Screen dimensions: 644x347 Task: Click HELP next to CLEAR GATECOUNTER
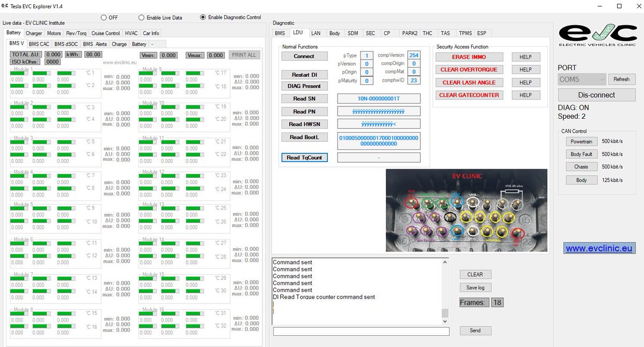tap(525, 95)
